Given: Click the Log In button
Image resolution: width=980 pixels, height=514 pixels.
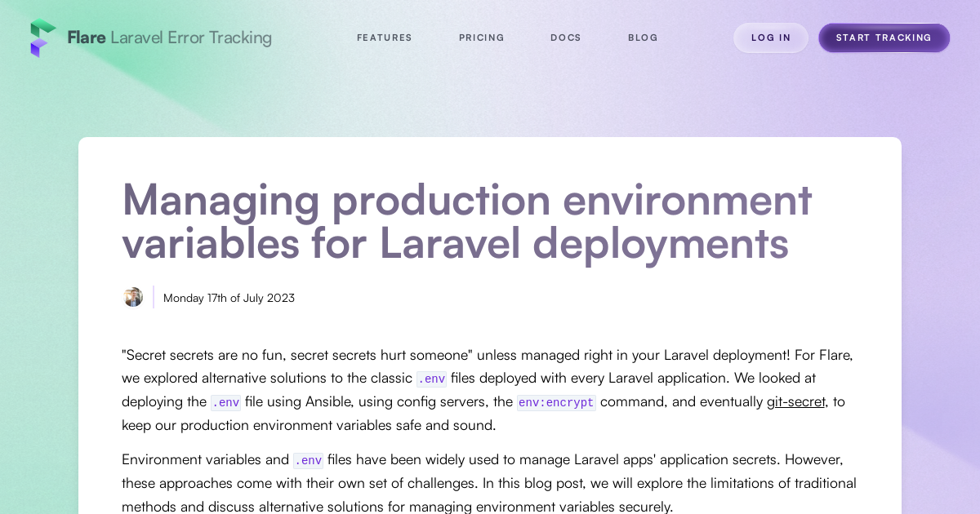Looking at the screenshot, I should 771,38.
